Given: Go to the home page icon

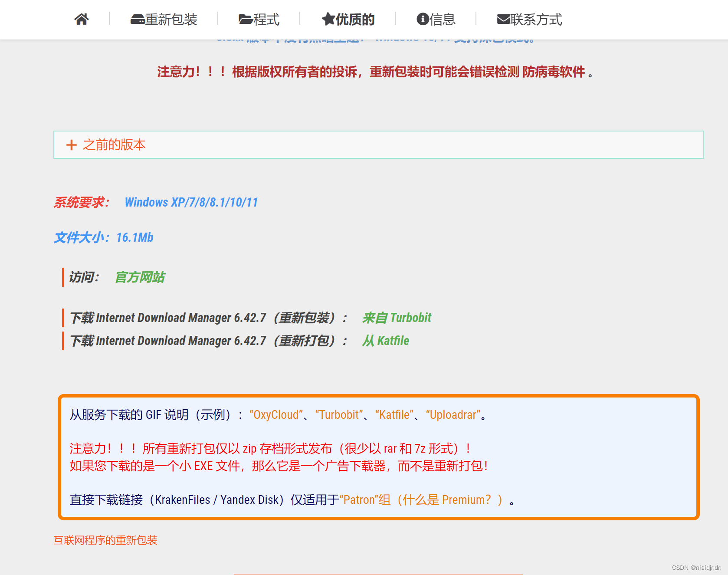Looking at the screenshot, I should (x=82, y=19).
